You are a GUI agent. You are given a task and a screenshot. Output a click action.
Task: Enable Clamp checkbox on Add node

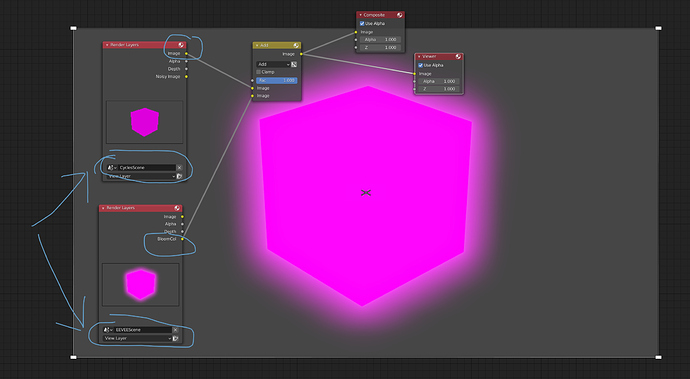[258, 72]
